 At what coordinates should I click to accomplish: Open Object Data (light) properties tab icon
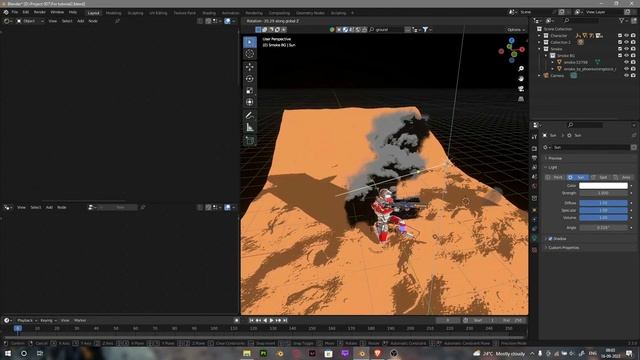pyautogui.click(x=534, y=239)
